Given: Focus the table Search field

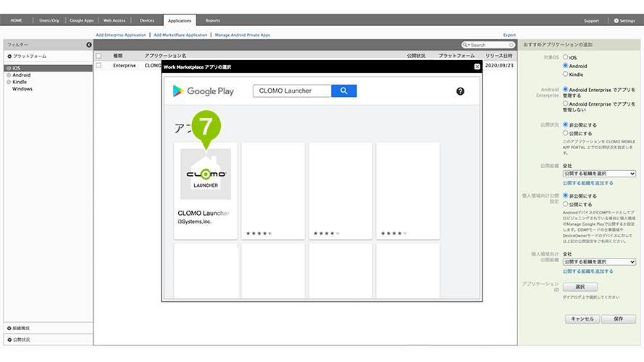Looking at the screenshot, I should 490,45.
